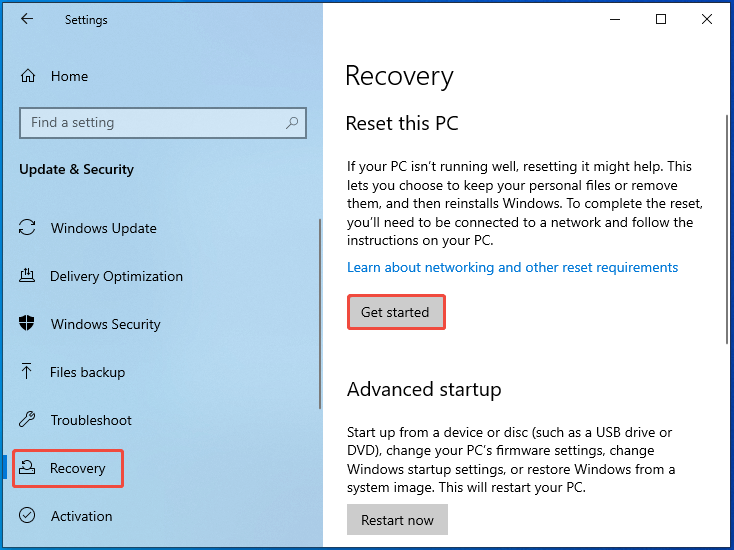This screenshot has width=734, height=550.
Task: Click the right-side page scrollbar
Action: click(x=727, y=229)
